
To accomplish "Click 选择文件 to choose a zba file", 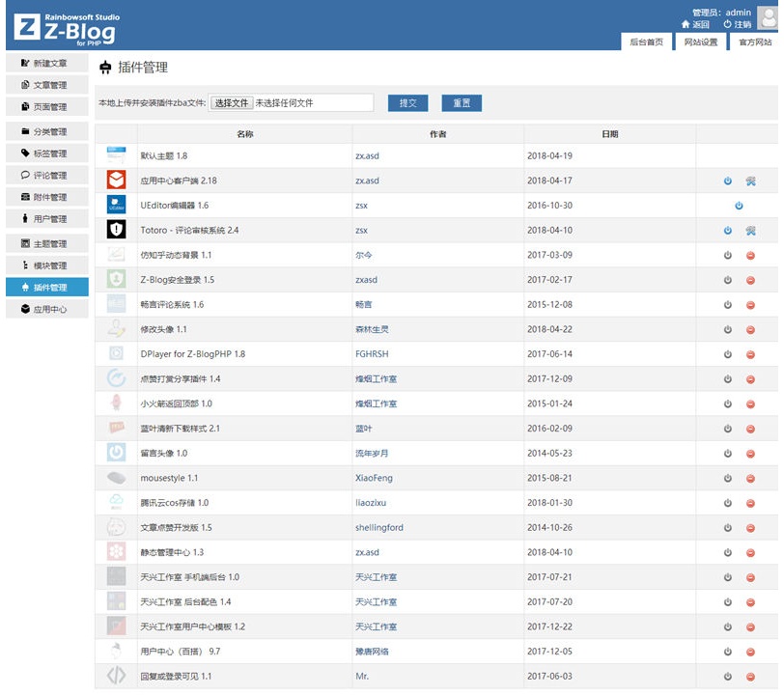I will coord(232,102).
